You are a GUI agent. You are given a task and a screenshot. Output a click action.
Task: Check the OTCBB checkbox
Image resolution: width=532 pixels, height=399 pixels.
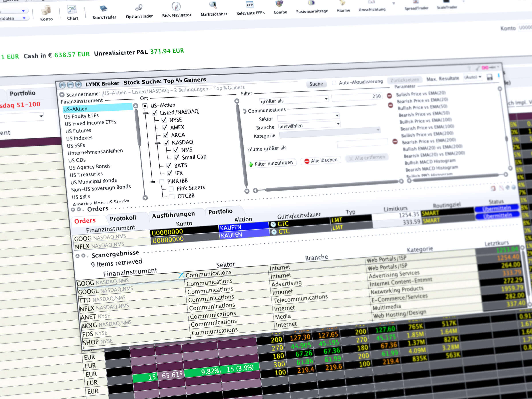click(172, 196)
